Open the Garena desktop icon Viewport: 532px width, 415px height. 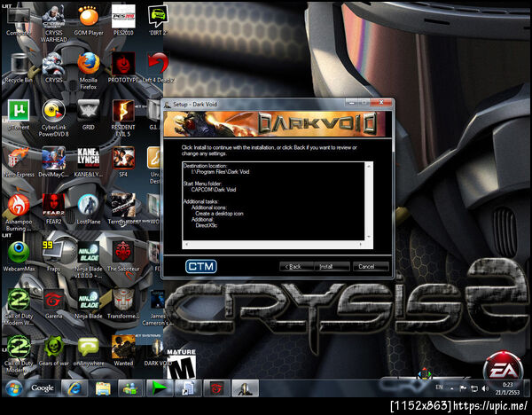tap(53, 303)
